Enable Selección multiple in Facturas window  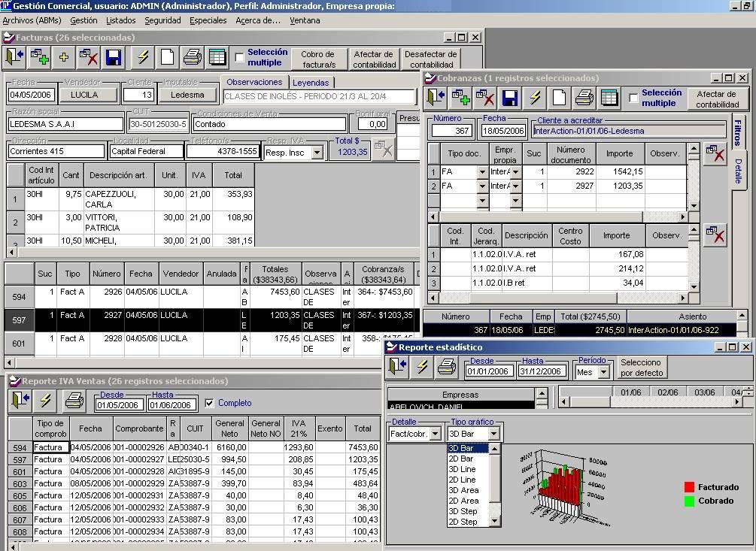(239, 58)
